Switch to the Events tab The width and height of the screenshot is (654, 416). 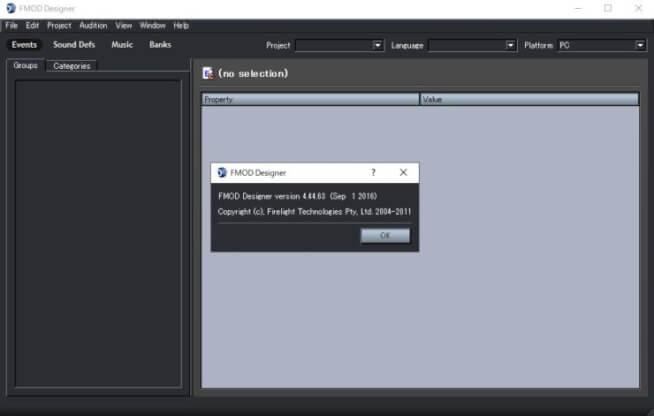tap(24, 45)
